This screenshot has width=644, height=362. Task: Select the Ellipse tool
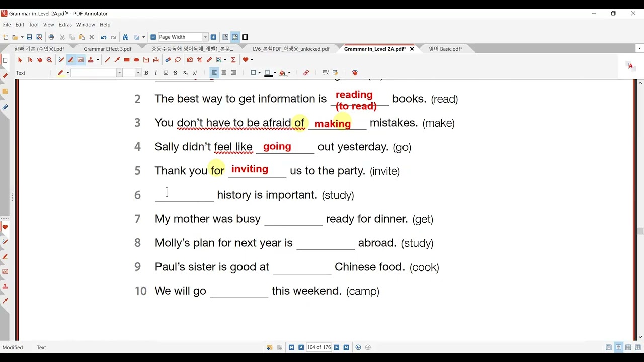click(x=136, y=60)
